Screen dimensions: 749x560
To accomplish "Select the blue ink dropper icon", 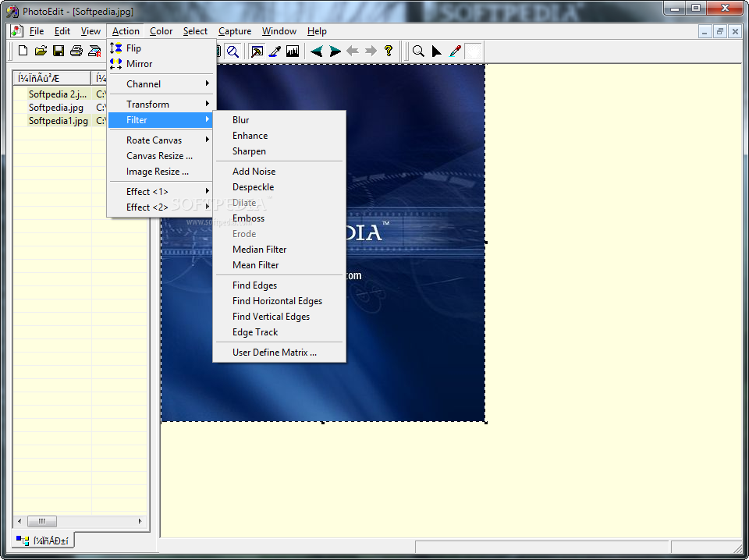I will tap(275, 51).
